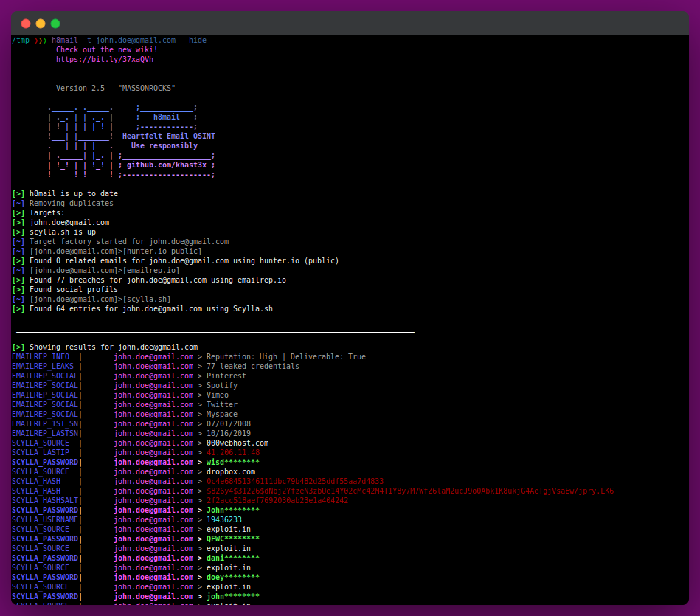Click the 000webhost.com source value

tap(238, 443)
